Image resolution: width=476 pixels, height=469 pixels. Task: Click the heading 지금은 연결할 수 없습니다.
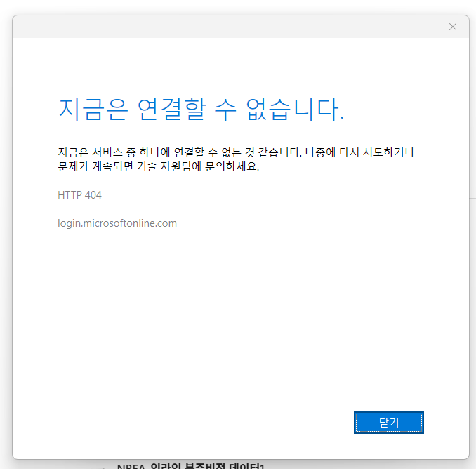click(201, 110)
